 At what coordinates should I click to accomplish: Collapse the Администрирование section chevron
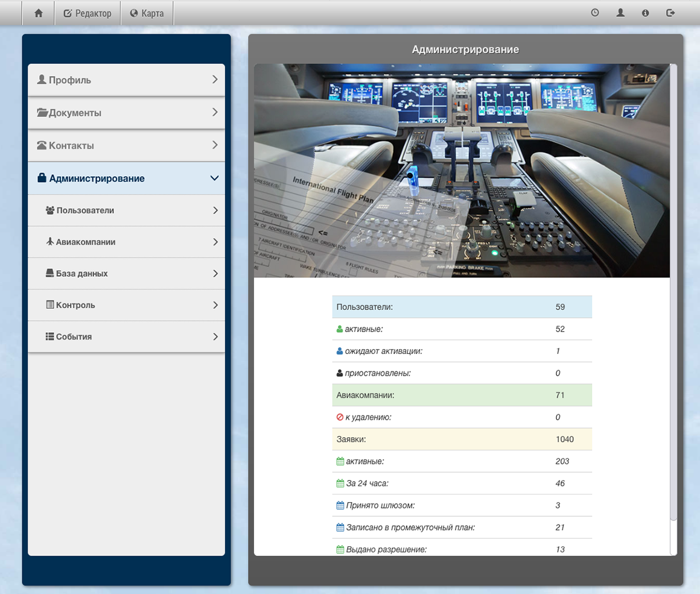pos(214,179)
